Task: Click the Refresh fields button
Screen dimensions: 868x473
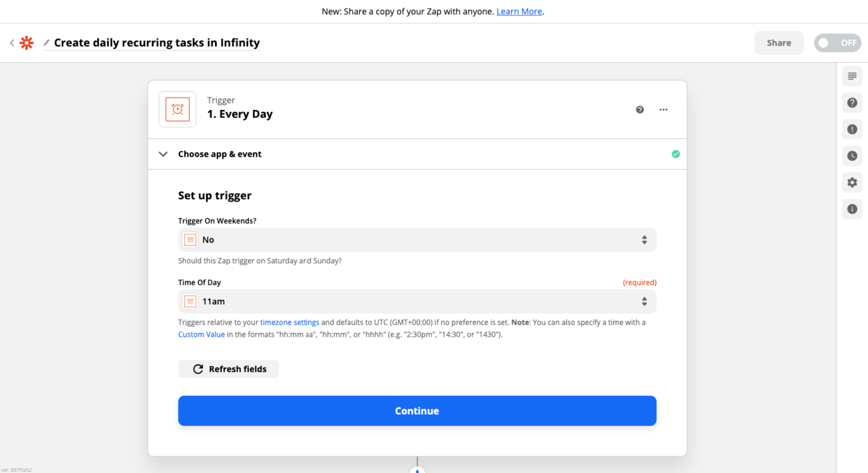Action: click(x=229, y=369)
